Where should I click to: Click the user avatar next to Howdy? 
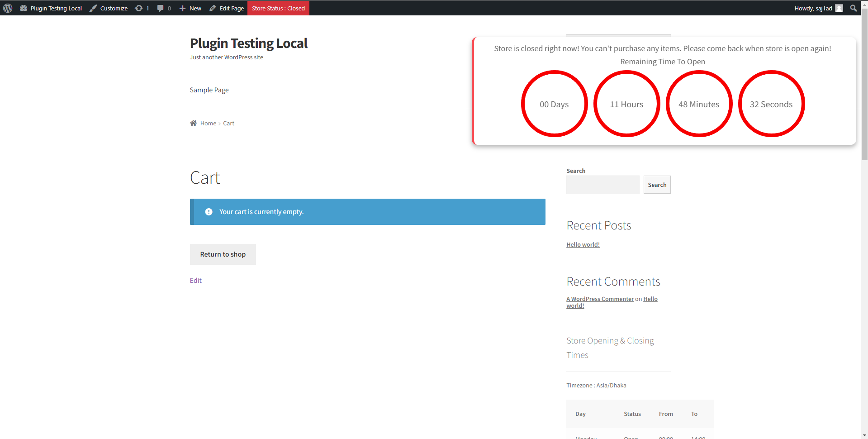coord(839,8)
